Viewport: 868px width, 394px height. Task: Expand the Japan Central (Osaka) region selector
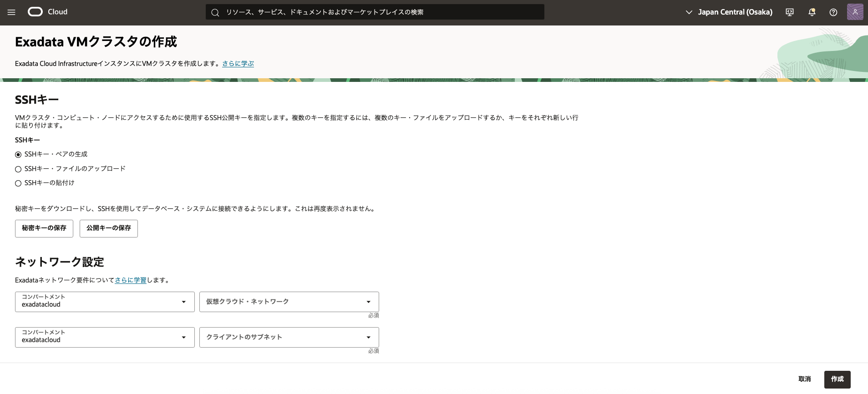coord(729,12)
